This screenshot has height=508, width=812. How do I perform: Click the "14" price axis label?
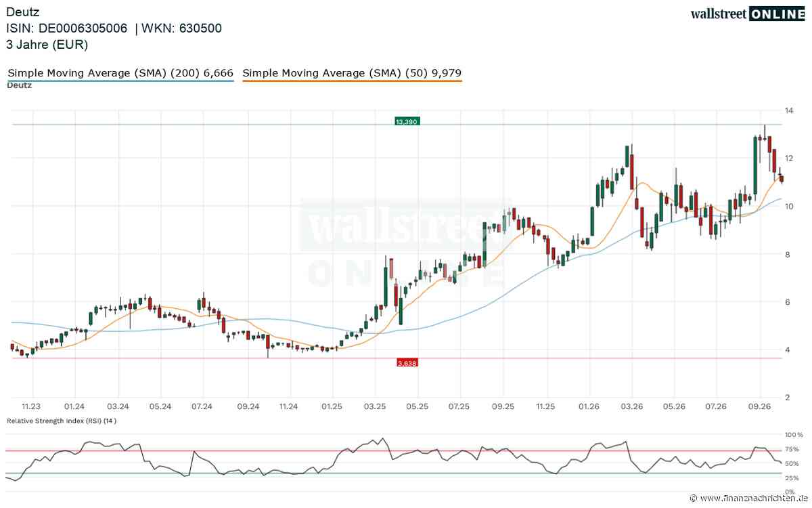(x=789, y=110)
